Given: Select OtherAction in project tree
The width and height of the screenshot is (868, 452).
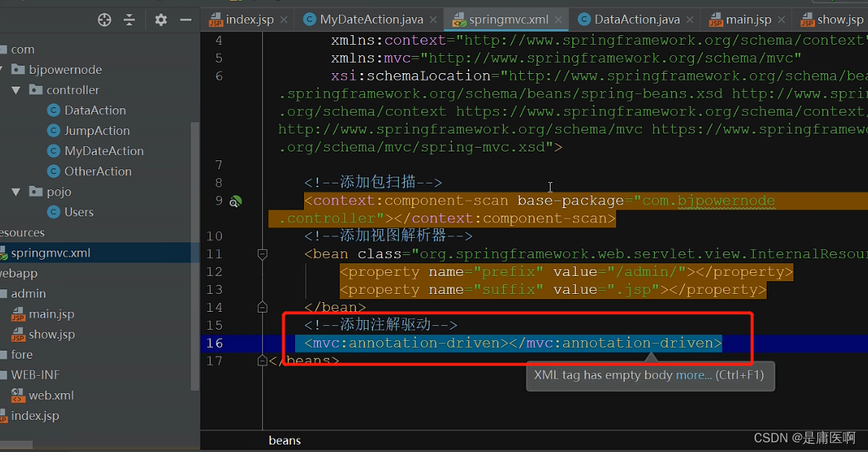Looking at the screenshot, I should (98, 171).
